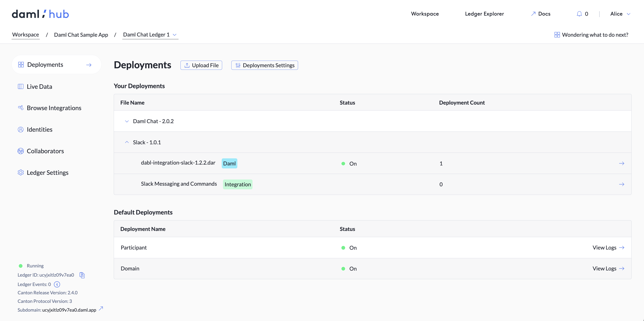
Task: Expand the Daml Chat - 2.0.2 entry
Action: coord(127,121)
